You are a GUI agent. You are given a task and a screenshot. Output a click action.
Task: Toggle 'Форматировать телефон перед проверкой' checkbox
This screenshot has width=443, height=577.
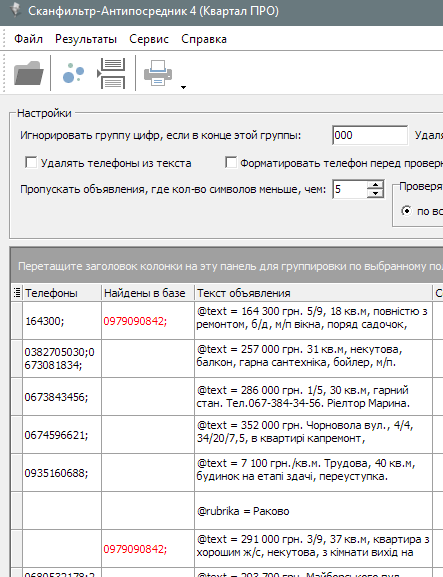tap(231, 162)
